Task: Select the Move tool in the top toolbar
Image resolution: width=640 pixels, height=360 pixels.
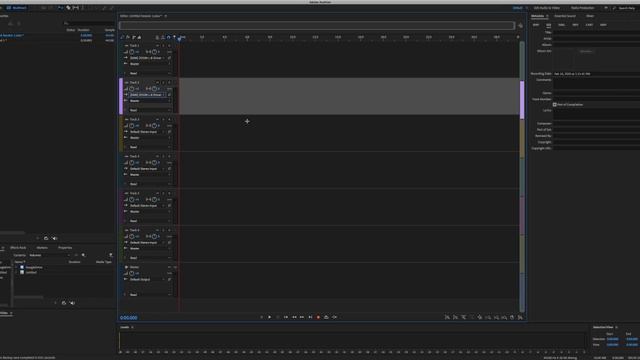Action: [x=60, y=8]
